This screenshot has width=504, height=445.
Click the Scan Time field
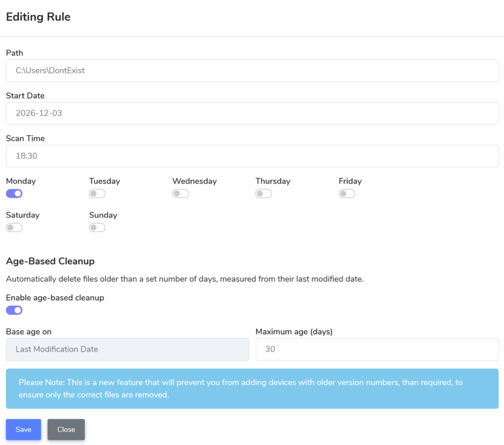click(252, 156)
